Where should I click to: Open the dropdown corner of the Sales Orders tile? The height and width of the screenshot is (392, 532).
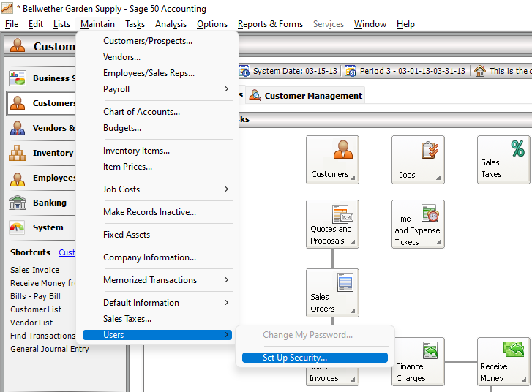[353, 311]
